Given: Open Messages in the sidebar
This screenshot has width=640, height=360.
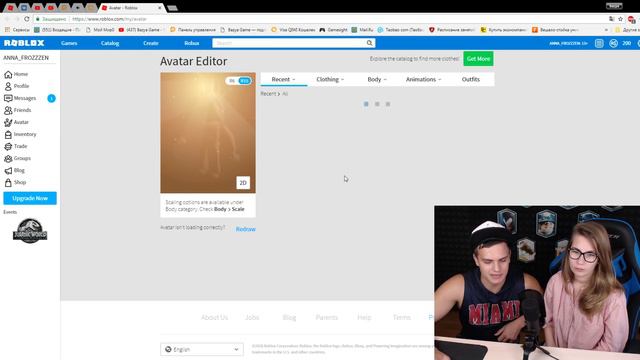Looking at the screenshot, I should [20, 98].
